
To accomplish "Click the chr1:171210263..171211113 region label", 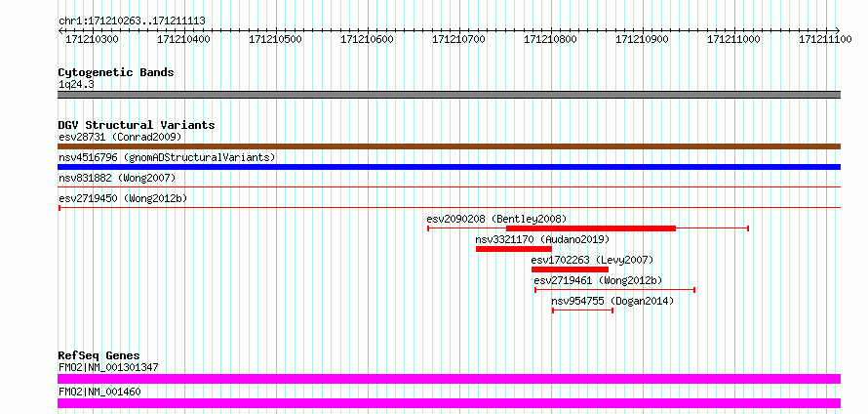I will [132, 21].
